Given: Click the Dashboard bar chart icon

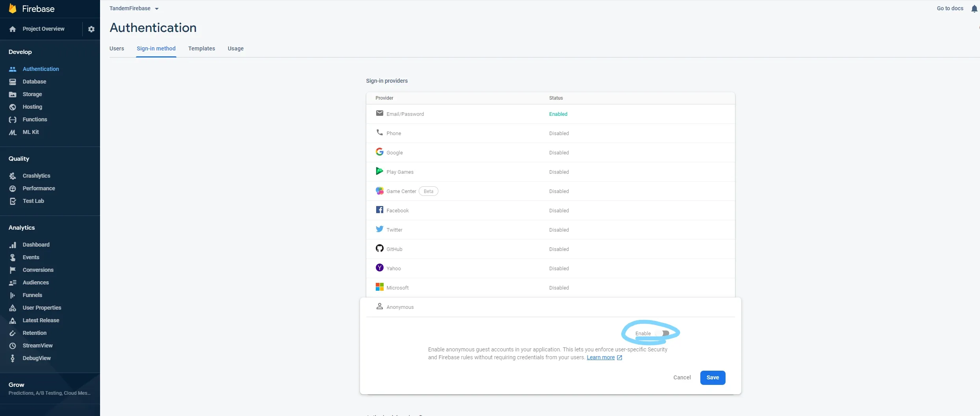Looking at the screenshot, I should coord(13,245).
